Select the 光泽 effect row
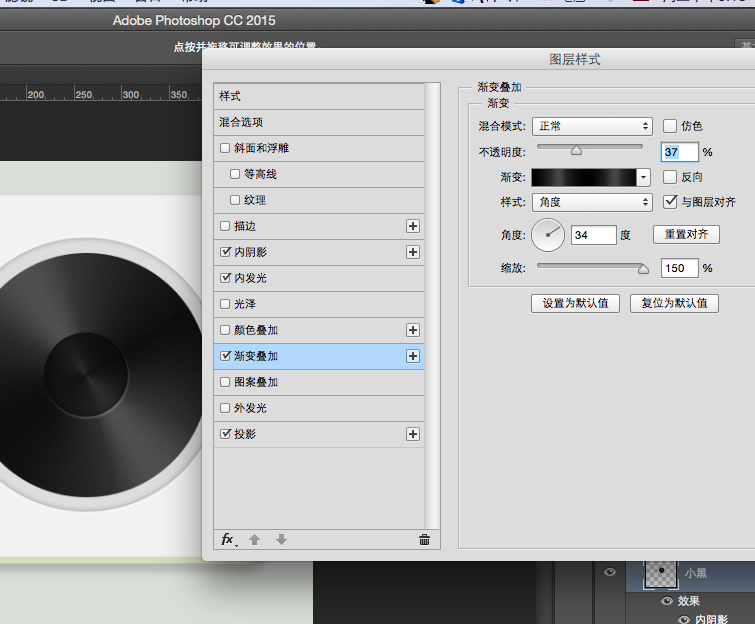 point(319,304)
